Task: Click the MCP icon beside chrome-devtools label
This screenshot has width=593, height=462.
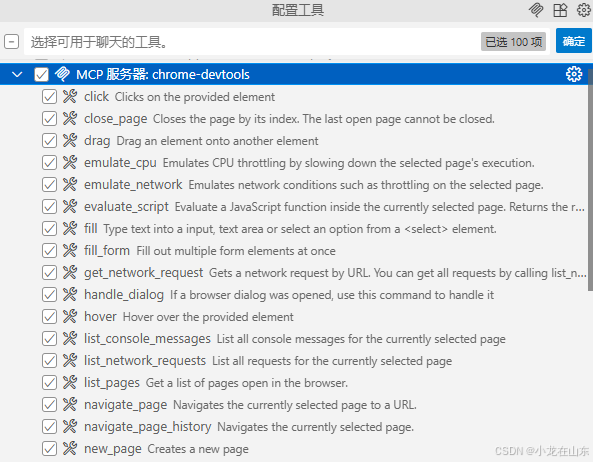Action: (x=62, y=74)
